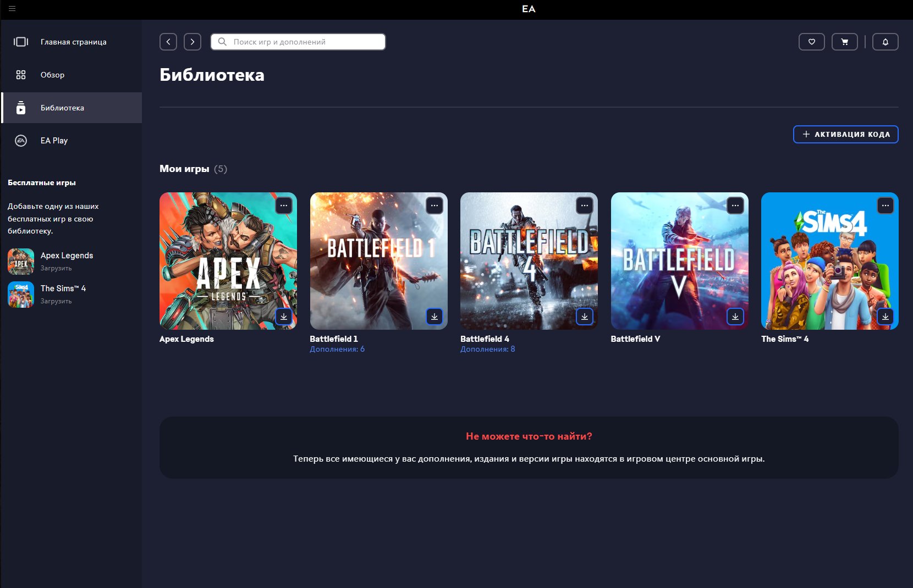Click Apex Legends thumbnail in Бесплатные игры
Viewport: 913px width, 588px height.
(21, 262)
